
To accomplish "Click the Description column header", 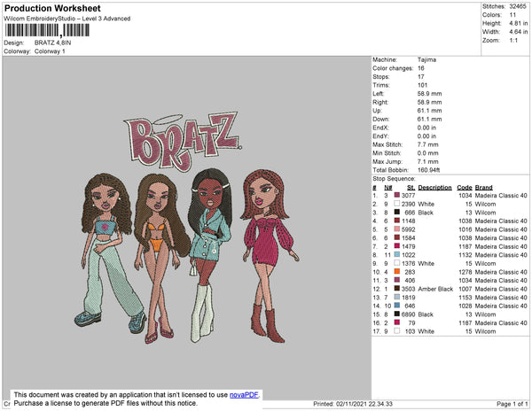I will (434, 187).
